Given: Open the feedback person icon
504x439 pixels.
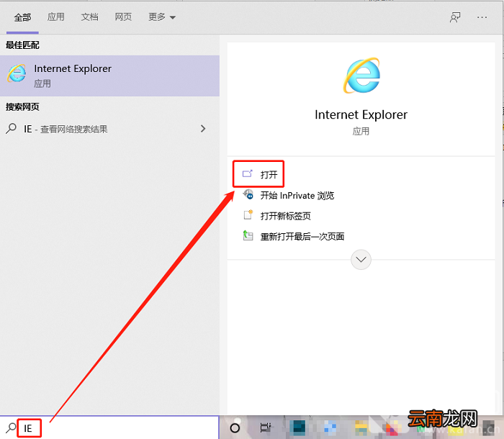Looking at the screenshot, I should tap(455, 17).
